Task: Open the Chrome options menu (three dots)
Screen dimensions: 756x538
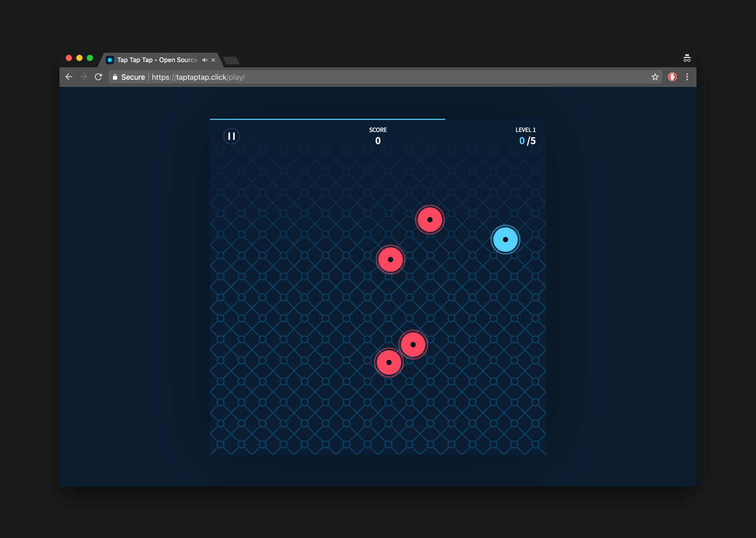Action: (688, 77)
